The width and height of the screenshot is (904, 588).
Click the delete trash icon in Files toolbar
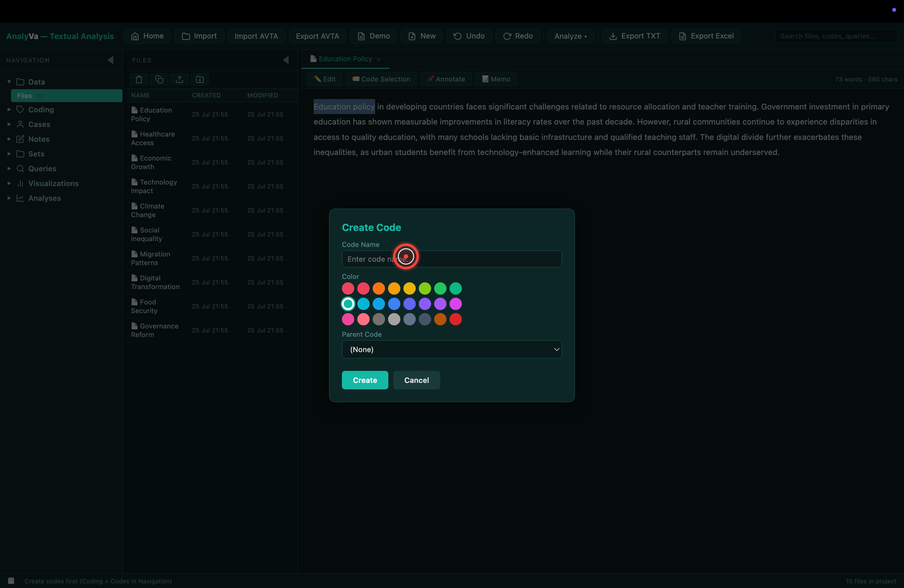click(139, 79)
